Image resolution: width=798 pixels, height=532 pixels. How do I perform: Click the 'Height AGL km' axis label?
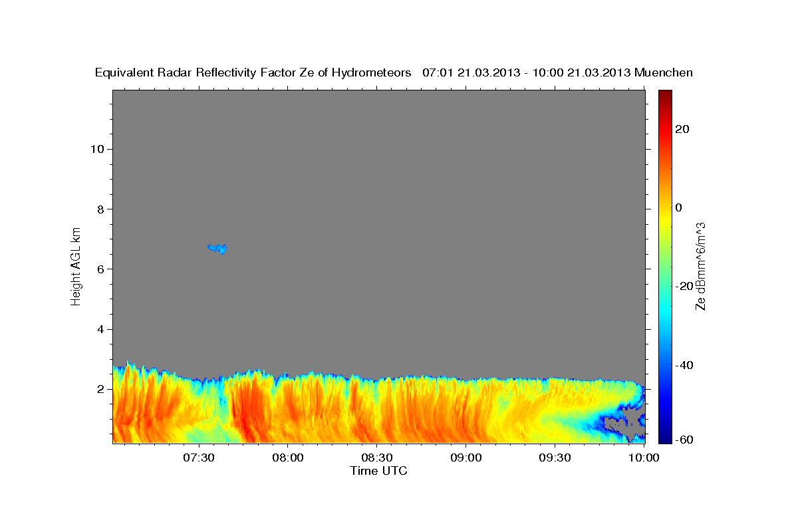[76, 265]
